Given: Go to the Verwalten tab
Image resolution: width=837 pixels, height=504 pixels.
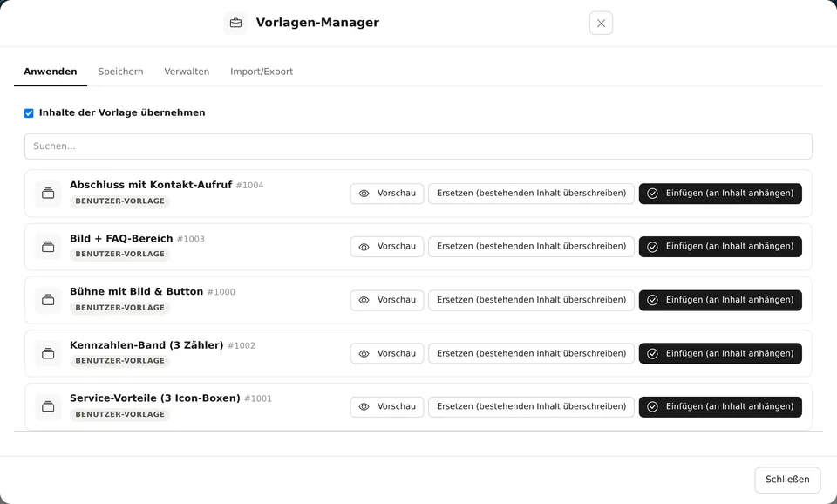Looking at the screenshot, I should (x=187, y=72).
